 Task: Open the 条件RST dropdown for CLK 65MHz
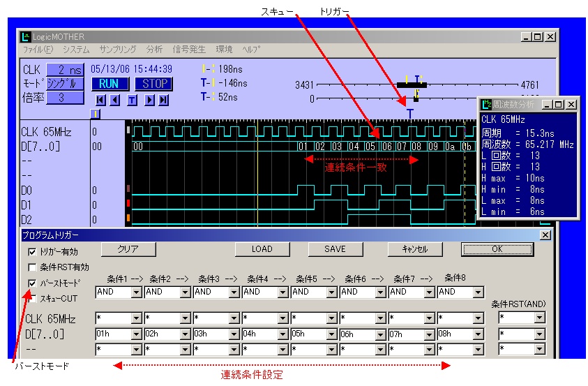pos(538,318)
